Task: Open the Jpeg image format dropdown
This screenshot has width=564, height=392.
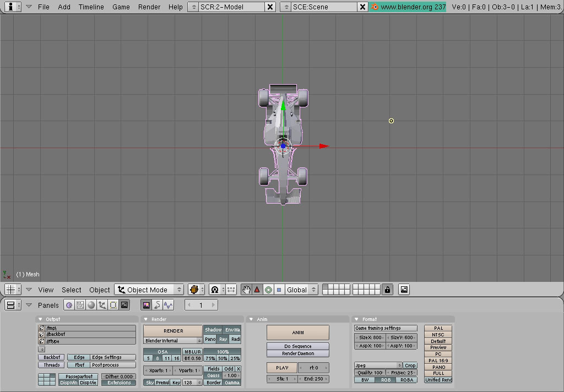Action: point(378,366)
